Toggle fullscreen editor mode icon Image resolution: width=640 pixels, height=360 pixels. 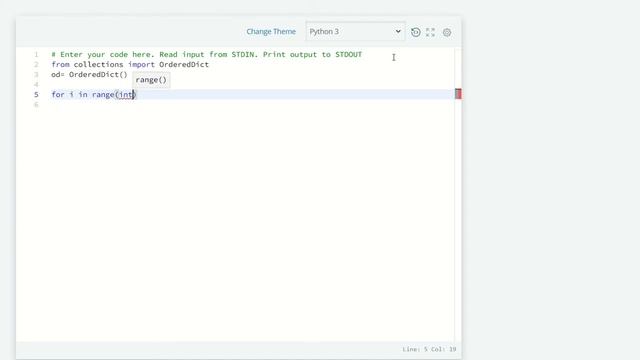coord(430,32)
